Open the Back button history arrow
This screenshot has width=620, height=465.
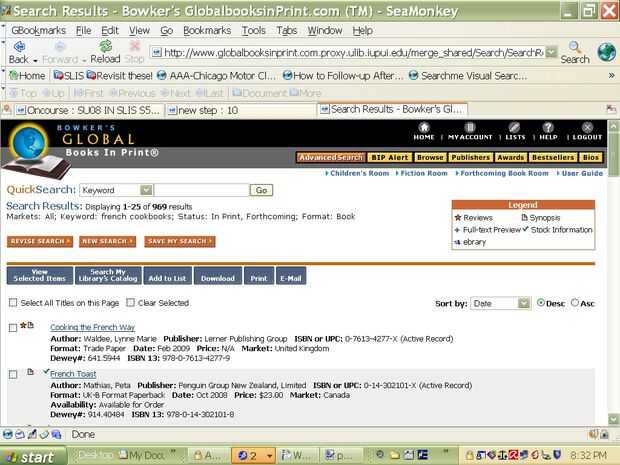pyautogui.click(x=35, y=60)
